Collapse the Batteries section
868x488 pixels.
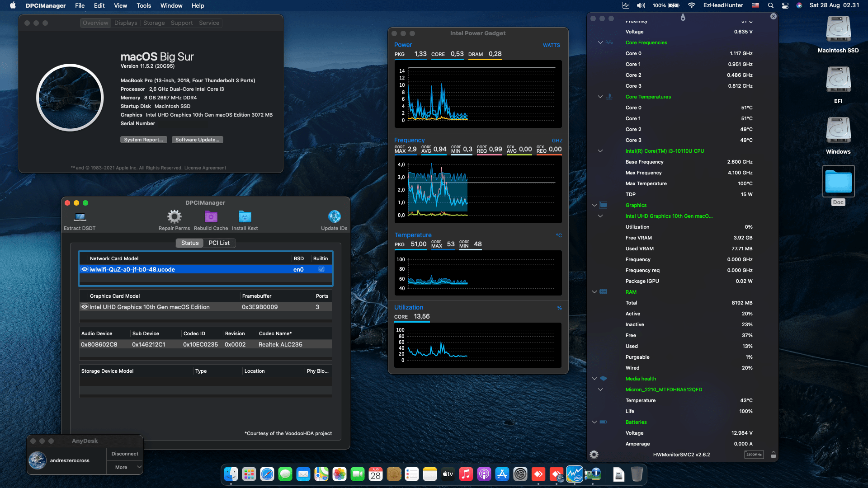pyautogui.click(x=594, y=422)
